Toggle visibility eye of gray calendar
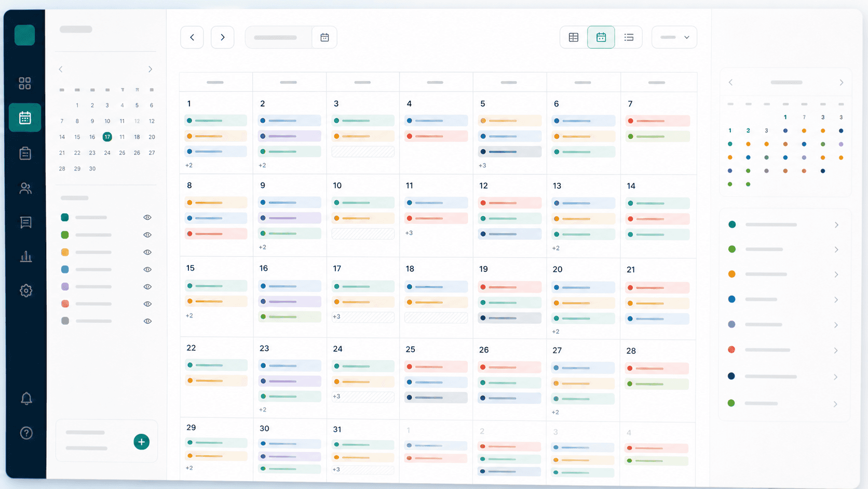 [x=147, y=321]
